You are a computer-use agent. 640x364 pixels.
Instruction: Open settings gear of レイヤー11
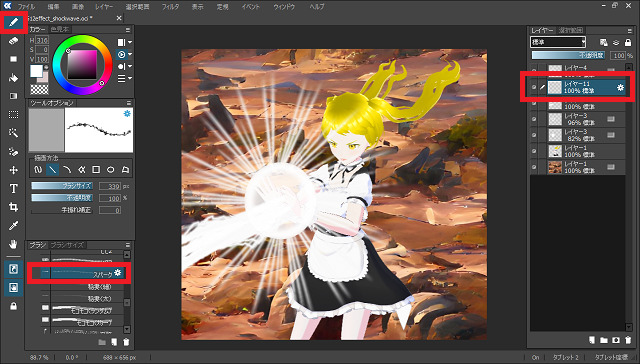pyautogui.click(x=620, y=87)
